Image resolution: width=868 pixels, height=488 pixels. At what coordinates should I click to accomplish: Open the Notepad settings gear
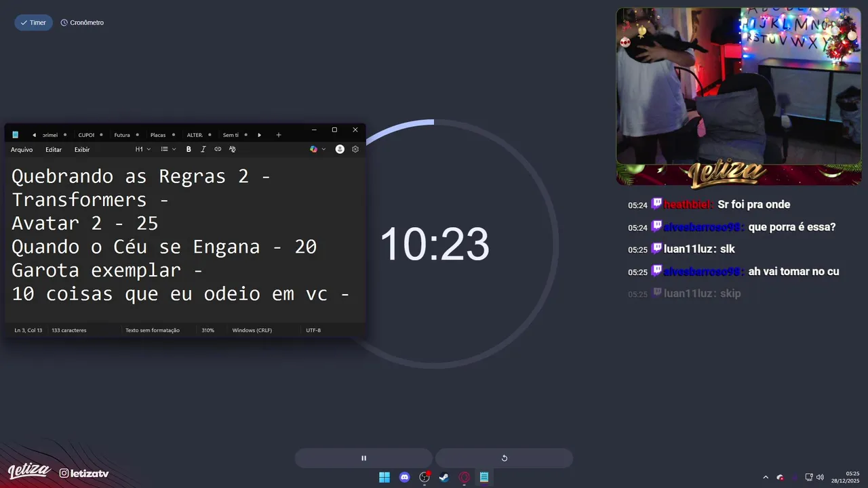pyautogui.click(x=355, y=149)
